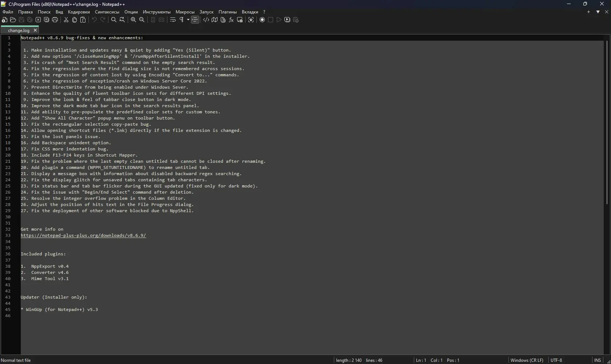The image size is (611, 364).
Task: Create a new file with the toolbar icon
Action: coord(5,20)
